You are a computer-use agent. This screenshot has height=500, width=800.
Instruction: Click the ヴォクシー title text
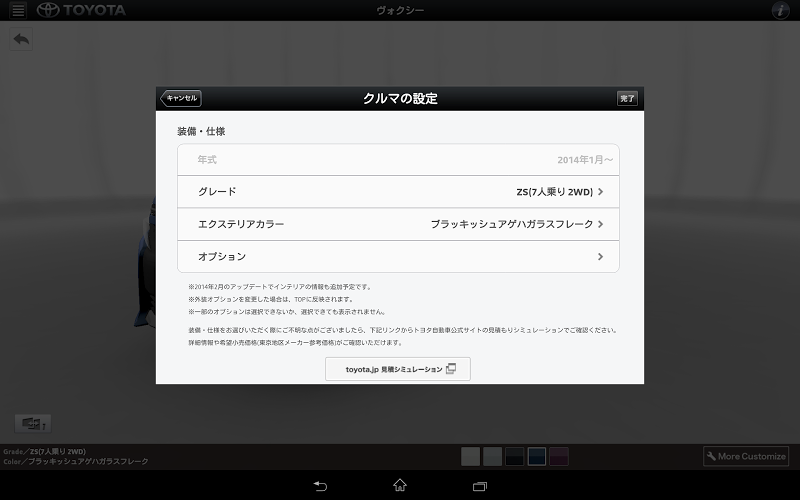pyautogui.click(x=400, y=10)
